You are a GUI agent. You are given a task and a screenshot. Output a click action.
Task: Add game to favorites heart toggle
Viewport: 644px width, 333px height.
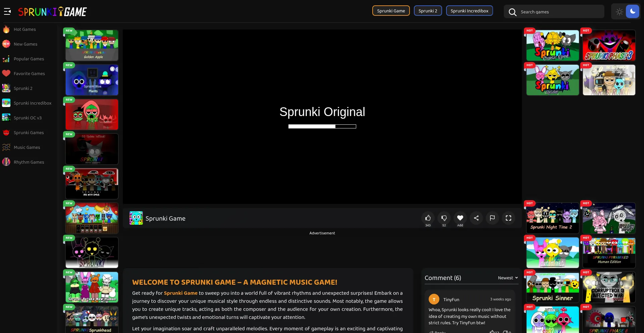[x=460, y=218]
